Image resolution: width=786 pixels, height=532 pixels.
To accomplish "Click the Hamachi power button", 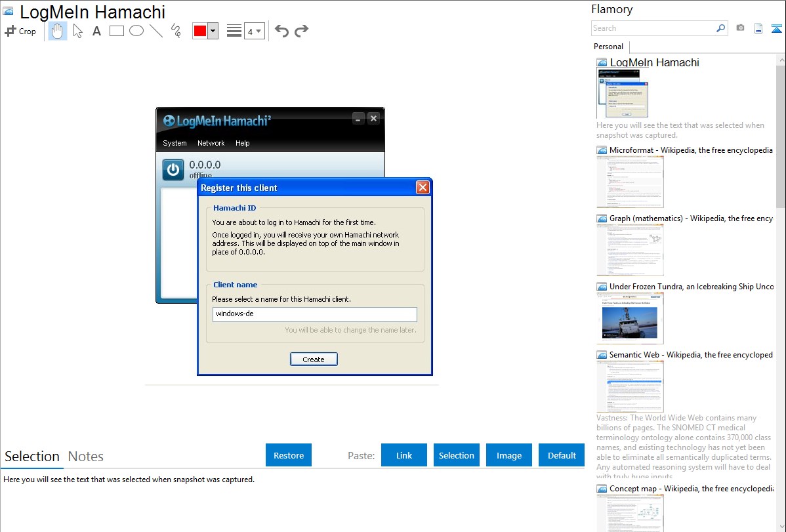I will pyautogui.click(x=173, y=169).
